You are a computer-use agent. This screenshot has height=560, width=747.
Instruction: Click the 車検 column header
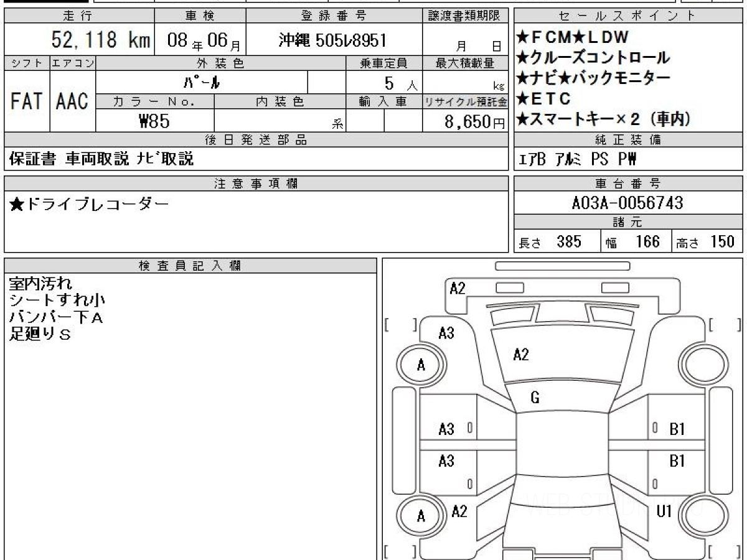point(200,16)
